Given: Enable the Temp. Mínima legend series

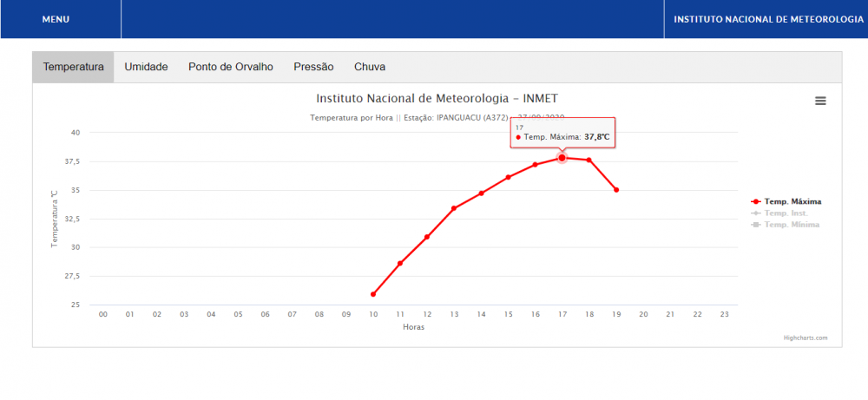Looking at the screenshot, I should [791, 225].
